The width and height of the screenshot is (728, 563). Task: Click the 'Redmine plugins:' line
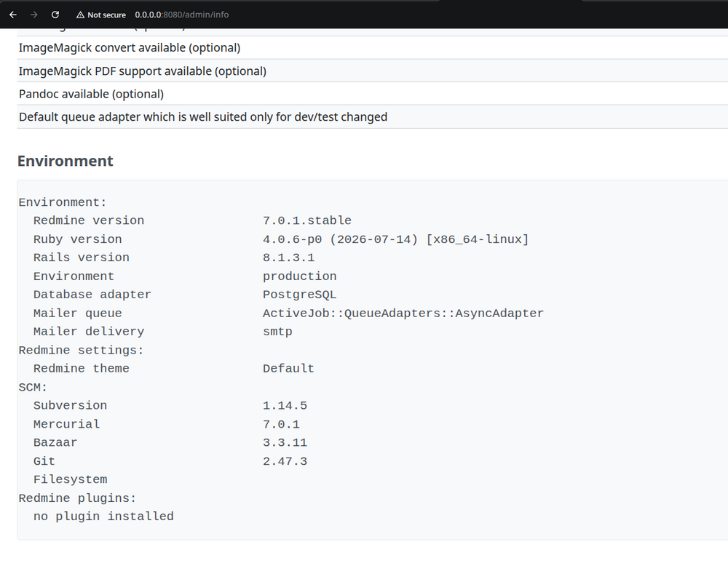pos(78,498)
